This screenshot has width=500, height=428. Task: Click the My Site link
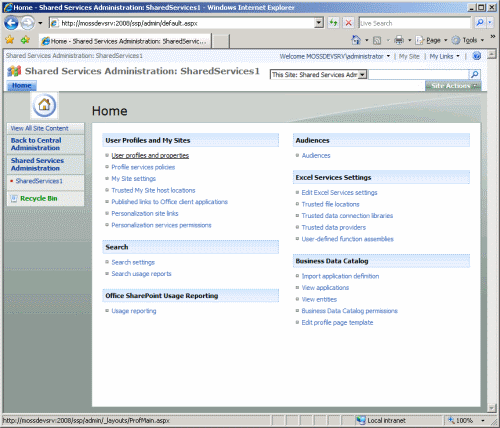point(409,56)
